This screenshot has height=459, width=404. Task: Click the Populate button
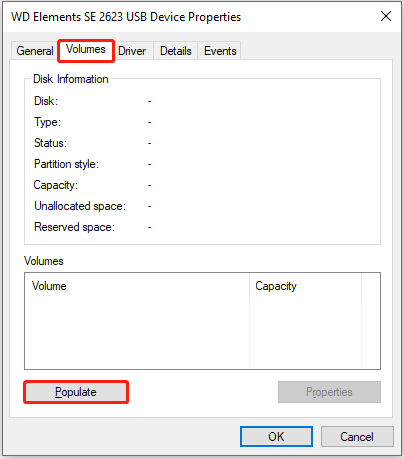76,392
